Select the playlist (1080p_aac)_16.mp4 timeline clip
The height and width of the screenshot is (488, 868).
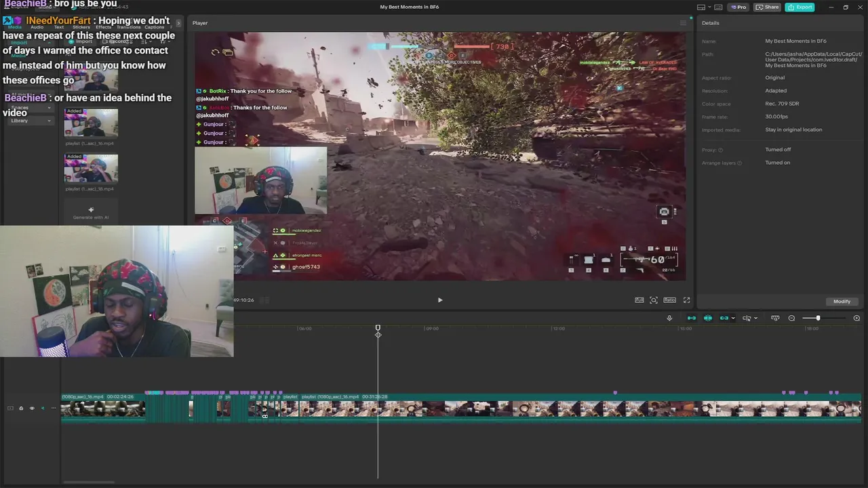pyautogui.click(x=580, y=408)
